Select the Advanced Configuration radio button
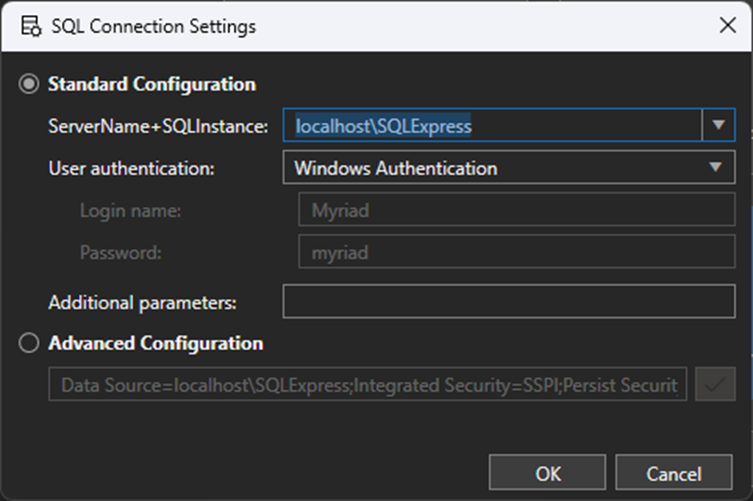Image resolution: width=753 pixels, height=501 pixels. pyautogui.click(x=30, y=343)
